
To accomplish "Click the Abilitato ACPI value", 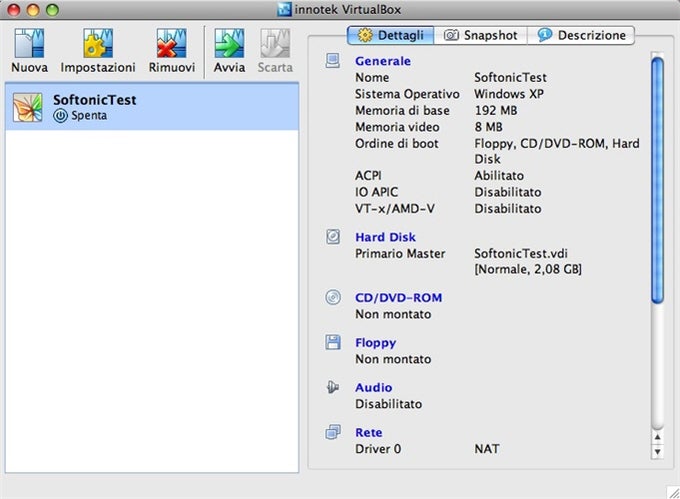I will tap(499, 176).
